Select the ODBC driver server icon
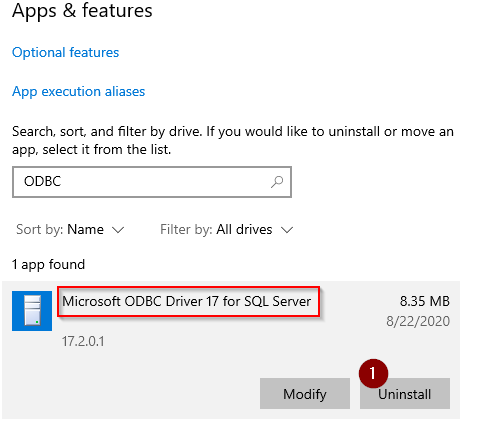487x424 pixels. click(x=32, y=311)
